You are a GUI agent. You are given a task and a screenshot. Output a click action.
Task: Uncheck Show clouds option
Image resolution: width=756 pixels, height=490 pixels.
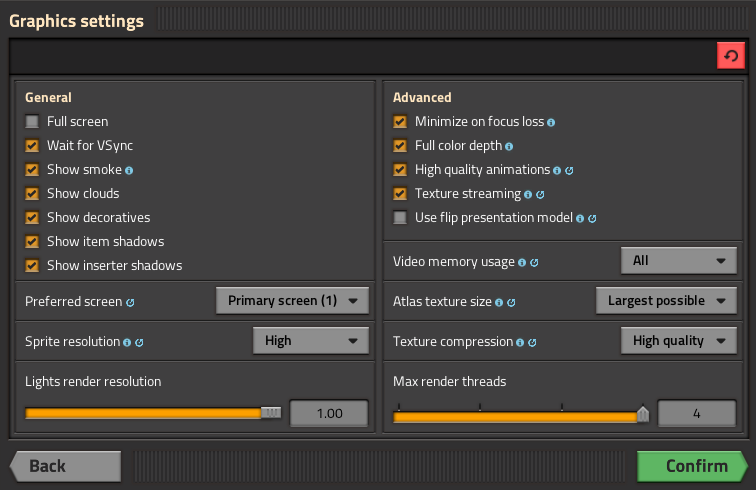(x=33, y=194)
